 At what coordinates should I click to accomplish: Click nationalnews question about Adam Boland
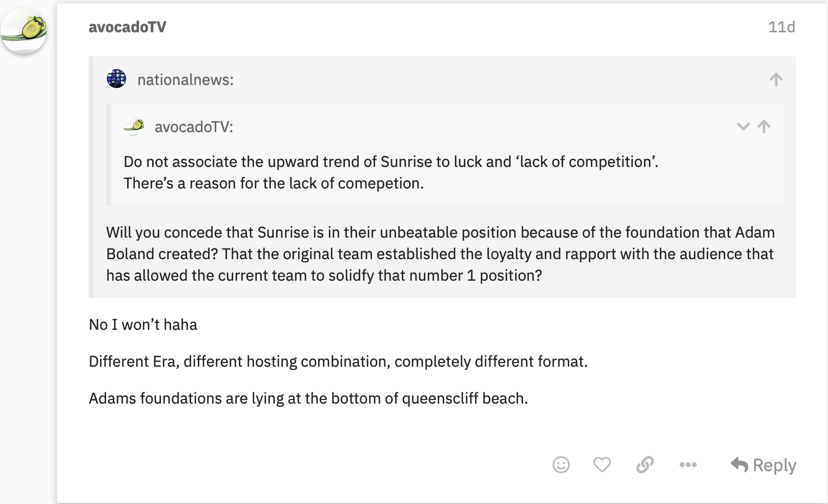pos(441,254)
